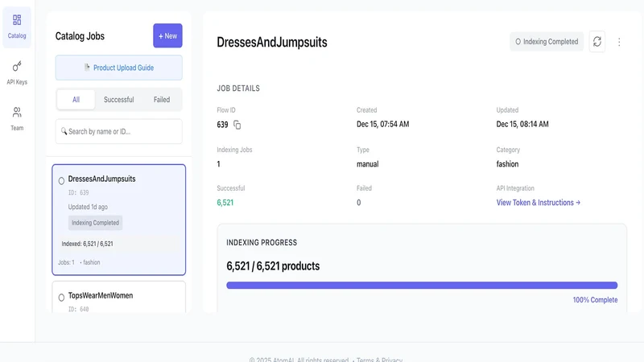Viewport: 644px width, 362px height.
Task: Open the Terms & Privacy footer link
Action: click(x=379, y=360)
